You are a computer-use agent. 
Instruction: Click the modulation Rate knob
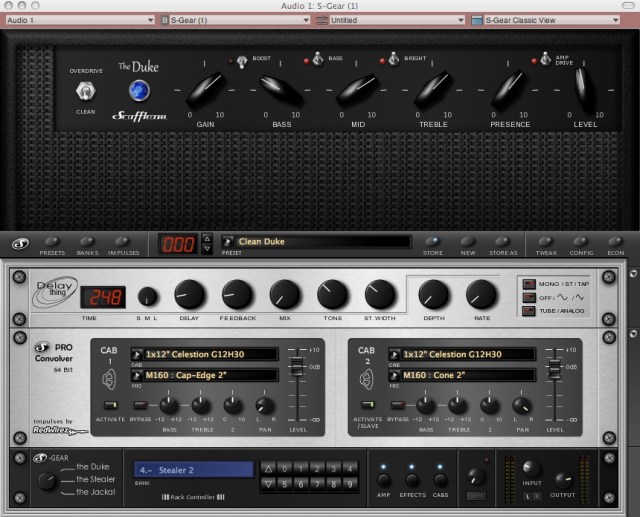(x=482, y=295)
